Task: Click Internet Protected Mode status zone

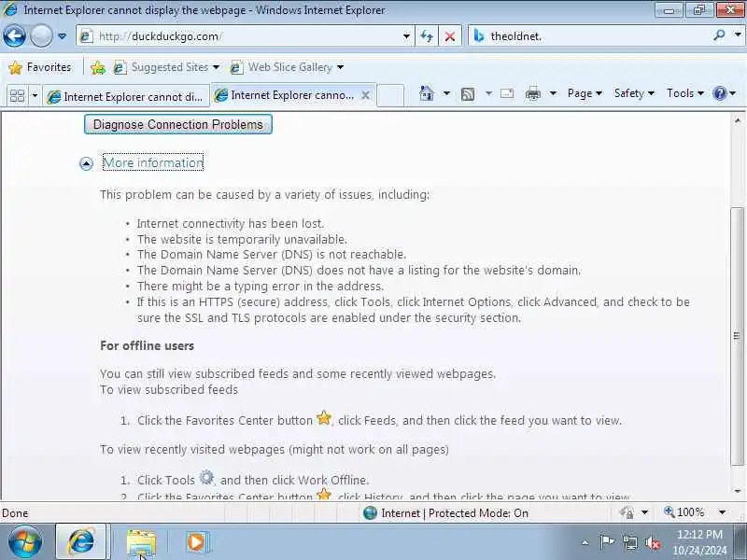Action: (x=445, y=512)
